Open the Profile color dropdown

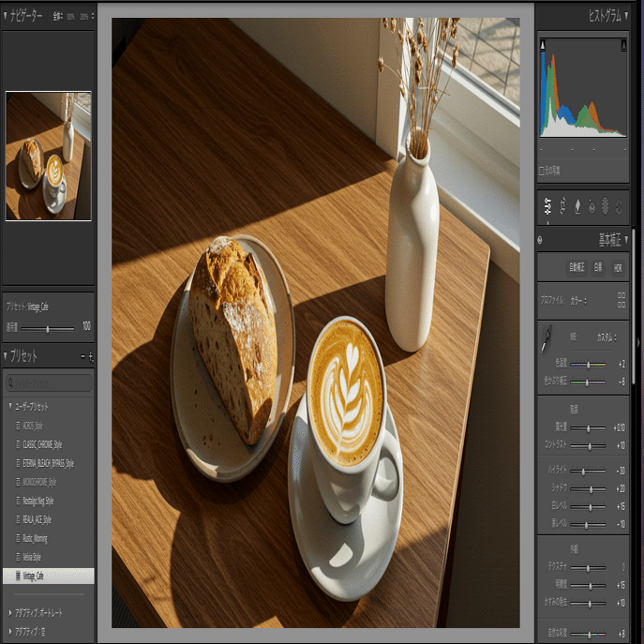[x=578, y=301]
